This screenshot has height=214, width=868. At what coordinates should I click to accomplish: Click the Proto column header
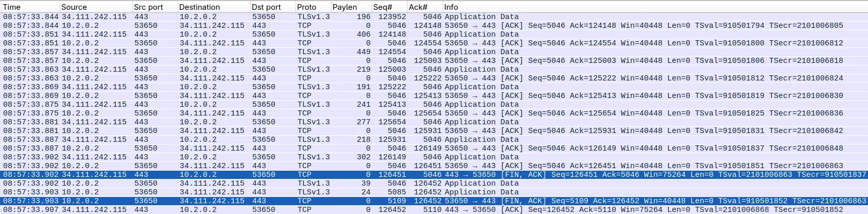pos(313,7)
